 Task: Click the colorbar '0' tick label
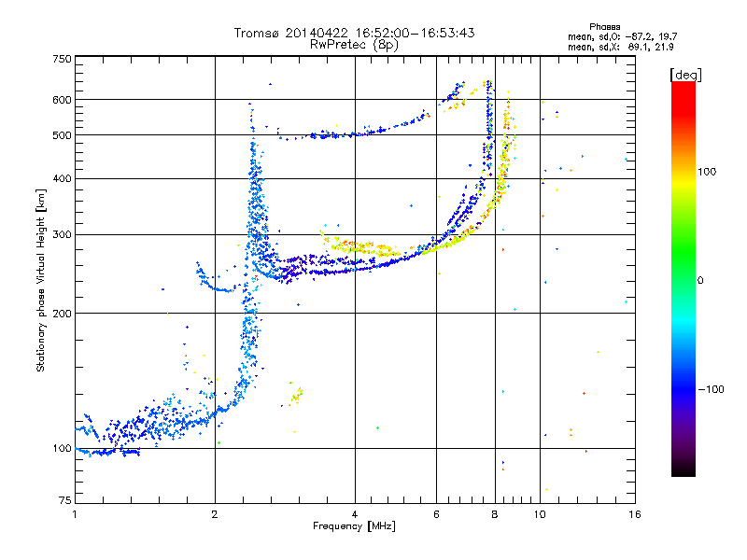point(700,281)
